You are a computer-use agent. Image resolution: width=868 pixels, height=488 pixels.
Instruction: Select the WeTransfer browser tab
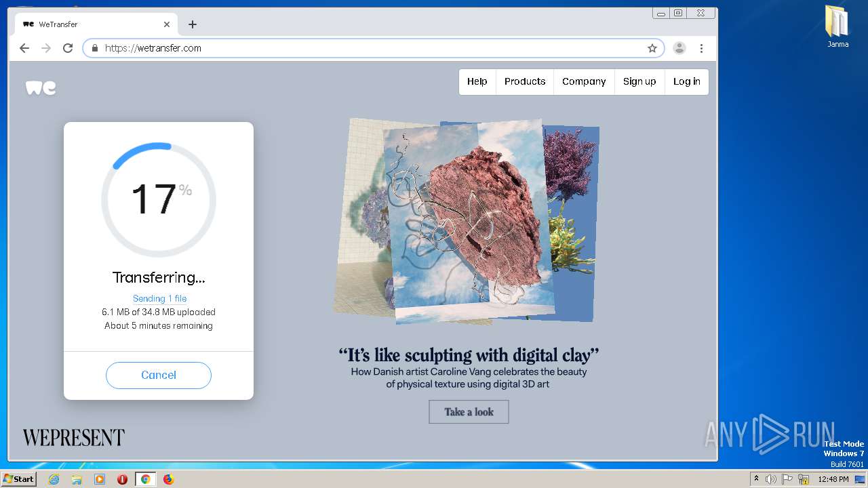[96, 24]
